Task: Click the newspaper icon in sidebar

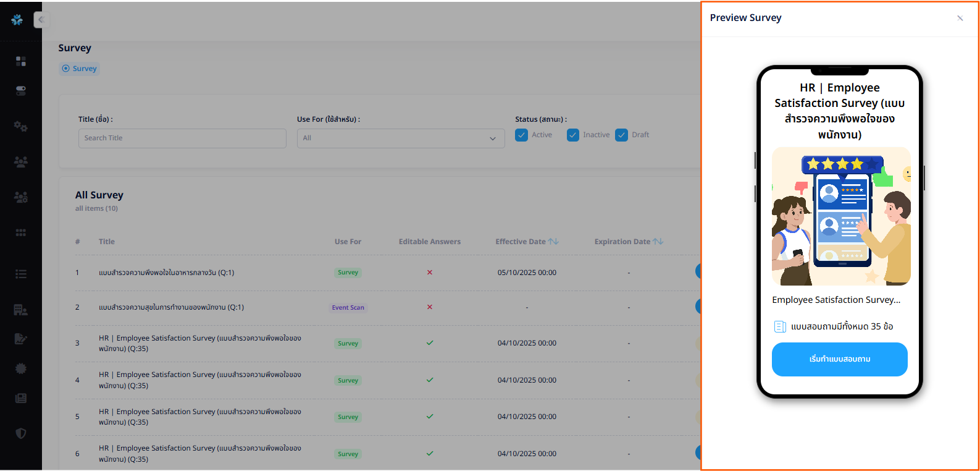Action: 21,398
